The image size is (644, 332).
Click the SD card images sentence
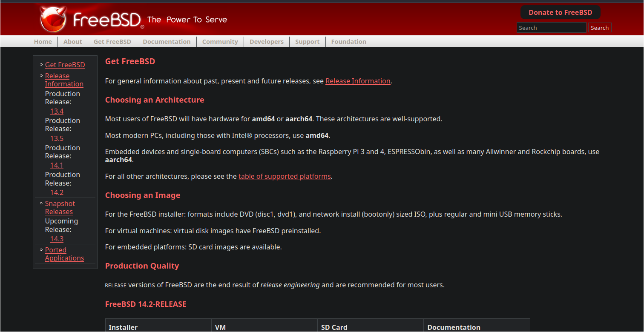(193, 247)
